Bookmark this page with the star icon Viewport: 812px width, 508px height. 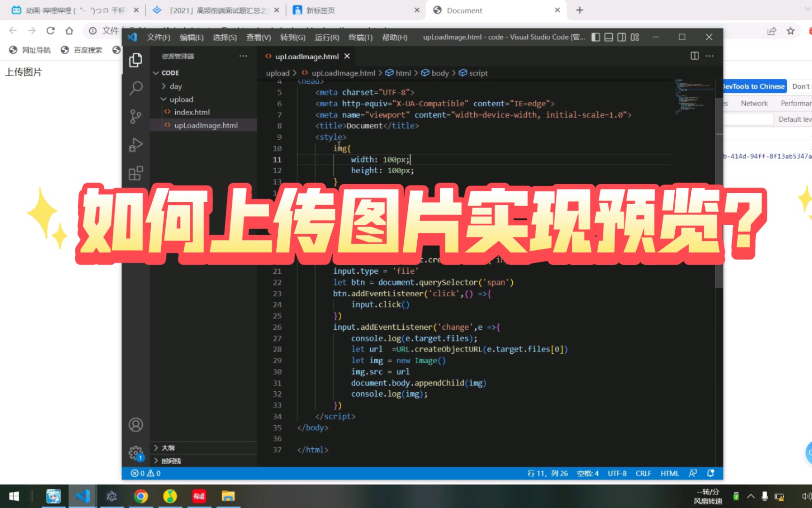click(x=790, y=31)
